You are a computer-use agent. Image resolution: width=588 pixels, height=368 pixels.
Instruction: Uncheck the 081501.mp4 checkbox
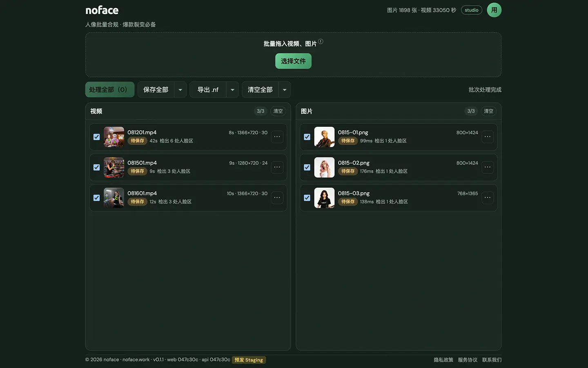[x=96, y=167]
